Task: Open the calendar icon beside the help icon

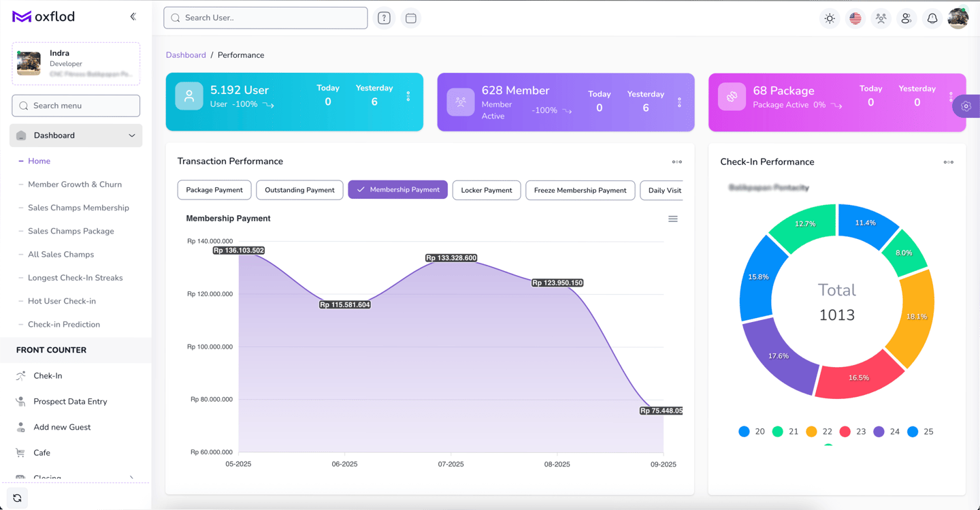Action: (411, 18)
